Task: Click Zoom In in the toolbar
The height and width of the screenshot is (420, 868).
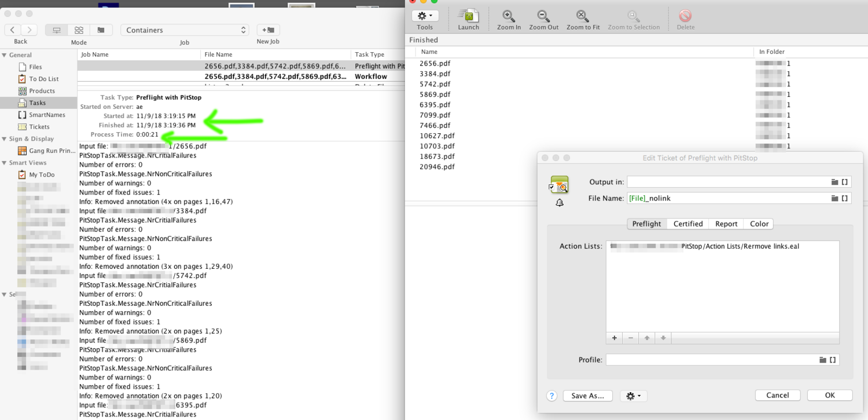Action: [509, 19]
